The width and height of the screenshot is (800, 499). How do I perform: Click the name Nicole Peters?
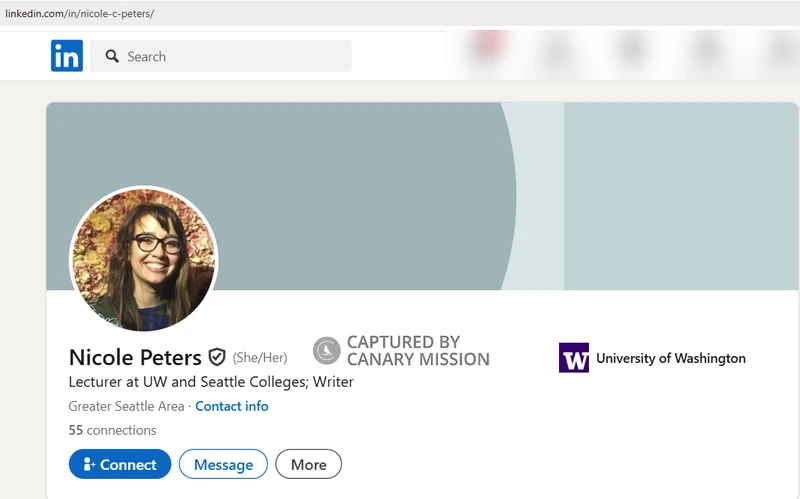coord(135,357)
